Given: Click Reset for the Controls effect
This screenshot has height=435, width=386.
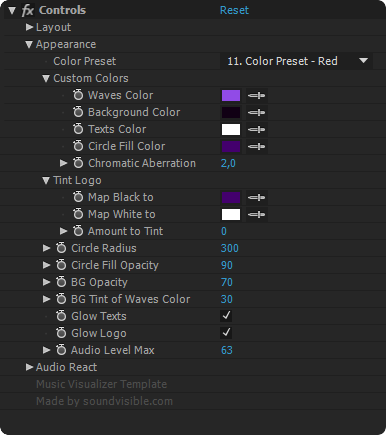Looking at the screenshot, I should pos(234,10).
